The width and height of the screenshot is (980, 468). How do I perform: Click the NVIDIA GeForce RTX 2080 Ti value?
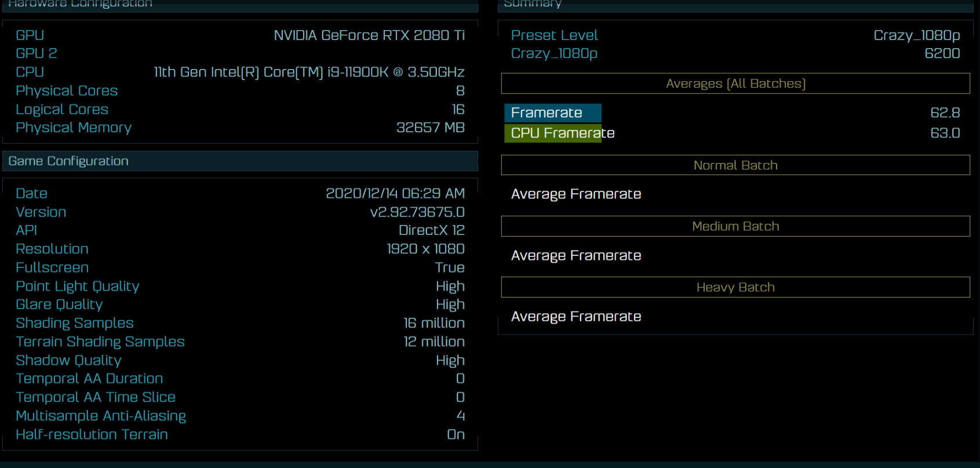pyautogui.click(x=369, y=35)
